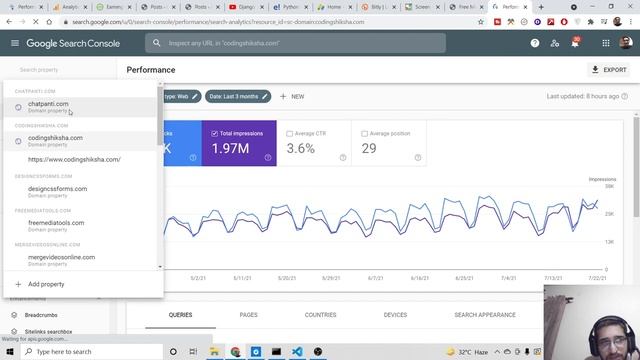
Task: Select freemediatools.com domain property
Action: (x=80, y=226)
